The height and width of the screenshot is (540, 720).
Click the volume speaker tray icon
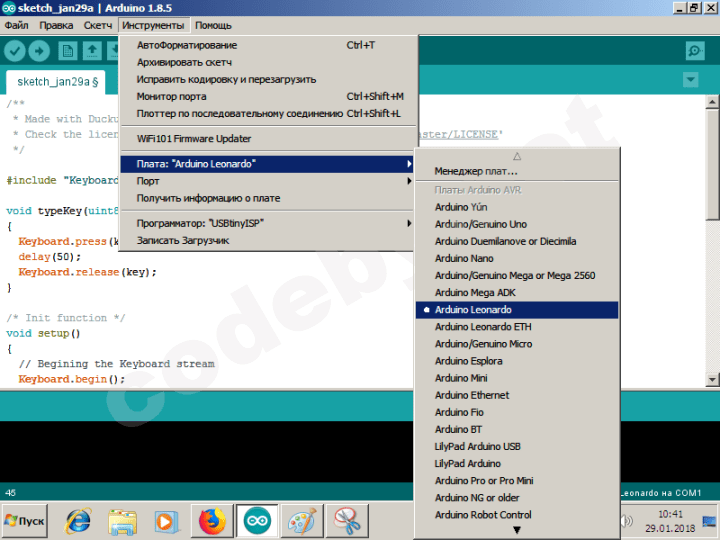coord(626,521)
